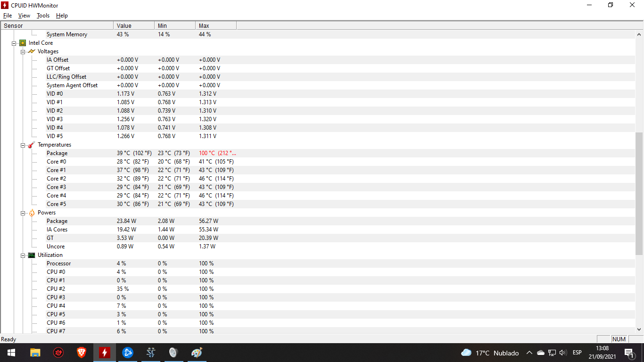Click the GT max power 20.39 W
The width and height of the screenshot is (644, 362).
tap(208, 238)
